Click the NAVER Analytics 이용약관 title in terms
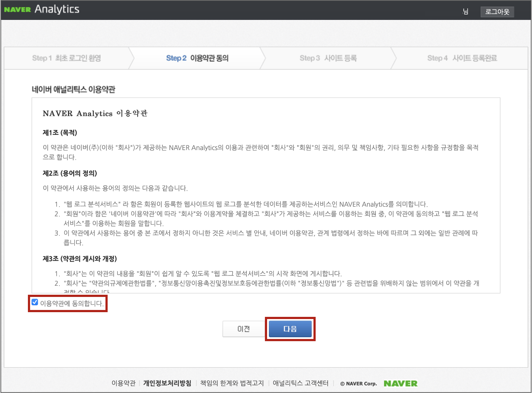The width and height of the screenshot is (532, 393). pos(95,113)
